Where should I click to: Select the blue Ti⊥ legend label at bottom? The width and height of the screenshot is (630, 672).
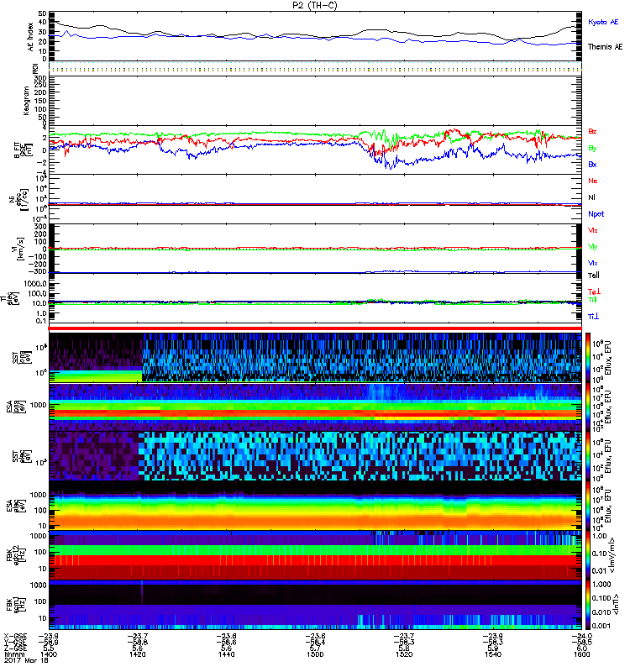click(x=593, y=317)
